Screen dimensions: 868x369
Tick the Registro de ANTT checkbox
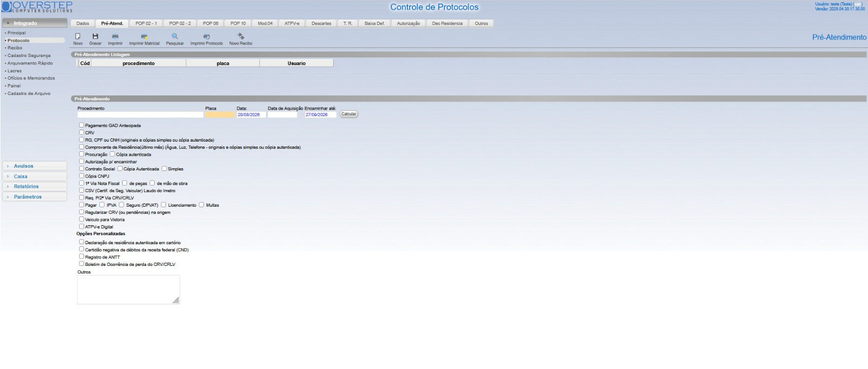click(x=81, y=257)
